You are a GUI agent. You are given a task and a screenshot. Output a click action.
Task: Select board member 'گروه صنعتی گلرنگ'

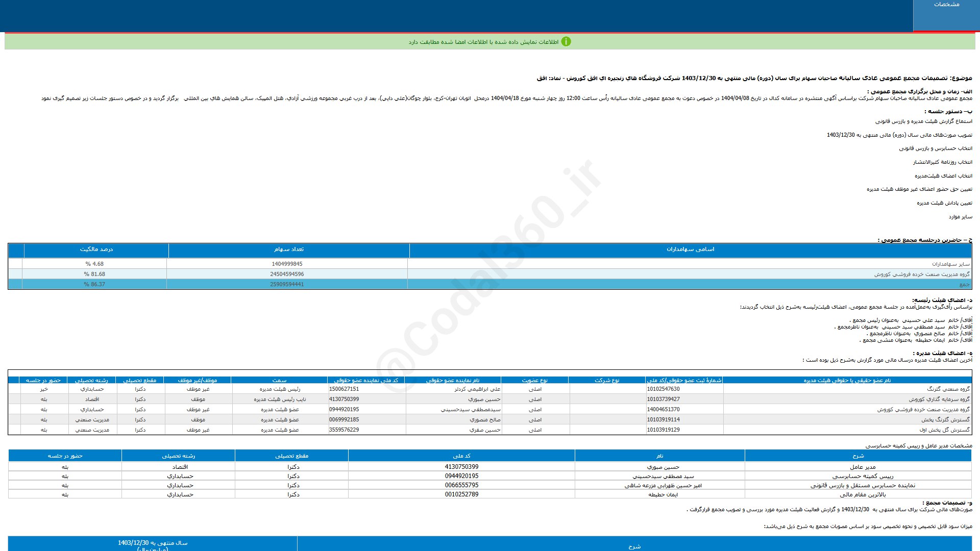[x=948, y=389]
